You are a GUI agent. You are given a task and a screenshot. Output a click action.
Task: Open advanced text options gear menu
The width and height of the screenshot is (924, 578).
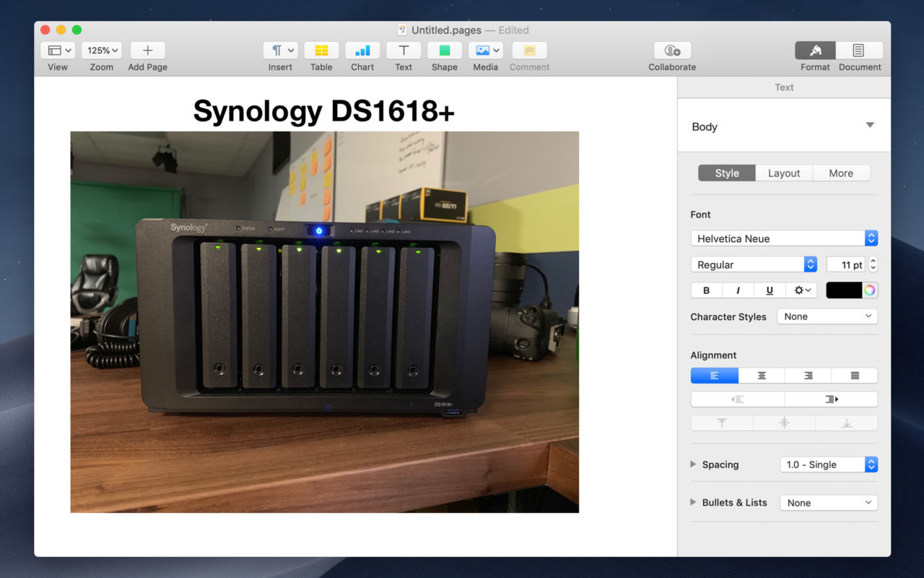coord(801,290)
